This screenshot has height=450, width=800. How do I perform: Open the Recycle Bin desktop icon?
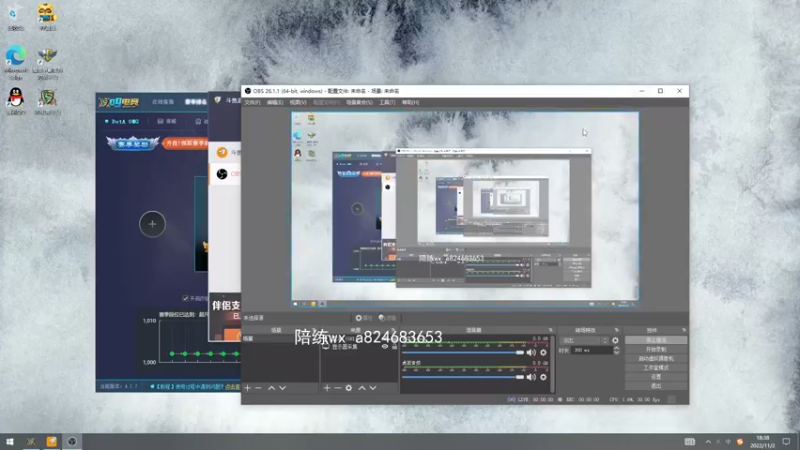[x=15, y=18]
